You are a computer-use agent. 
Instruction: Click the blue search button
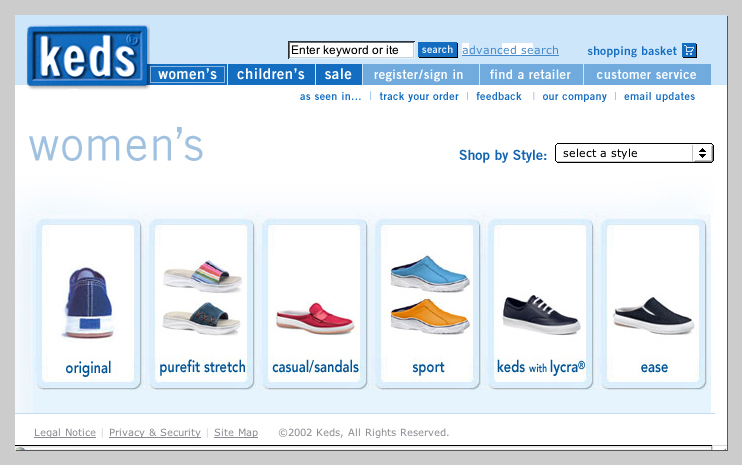point(437,50)
